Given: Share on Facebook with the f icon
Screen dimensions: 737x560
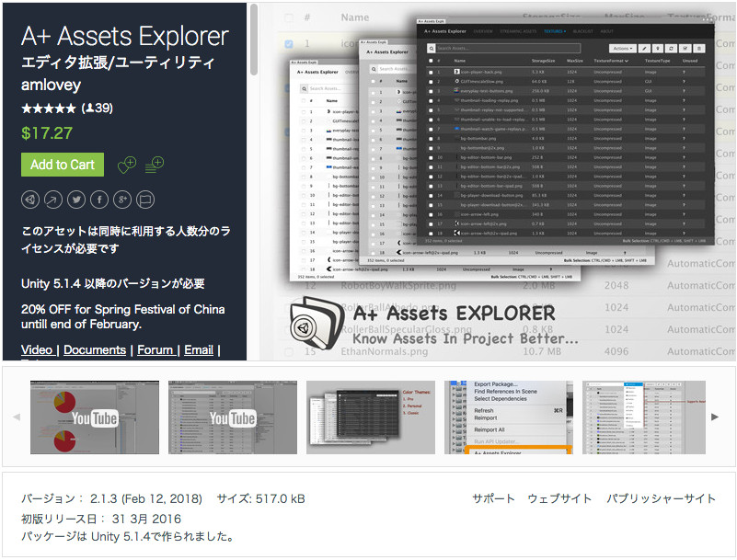Looking at the screenshot, I should click(x=99, y=200).
